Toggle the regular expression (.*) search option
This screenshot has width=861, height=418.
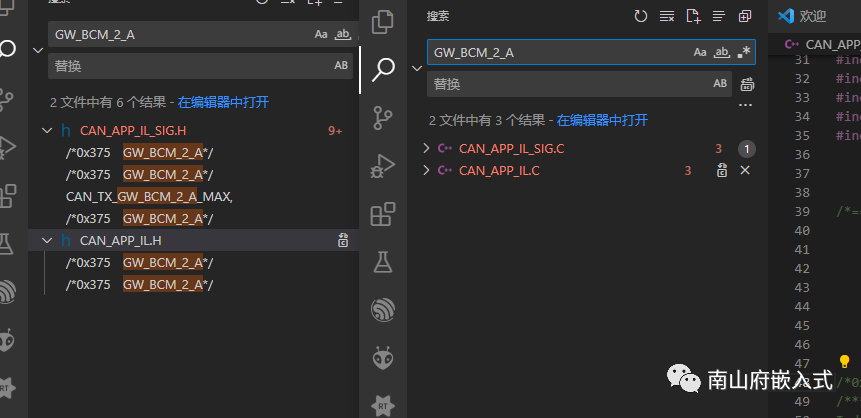pyautogui.click(x=743, y=52)
